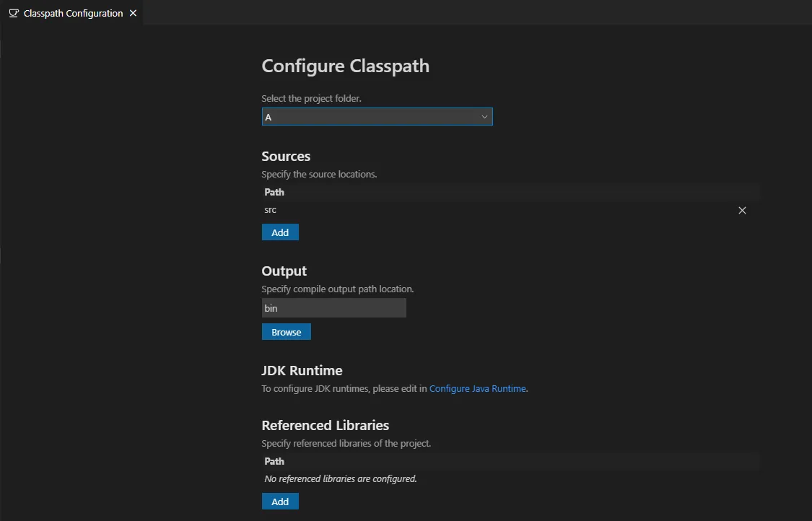Click the Sources section heading

click(x=286, y=157)
